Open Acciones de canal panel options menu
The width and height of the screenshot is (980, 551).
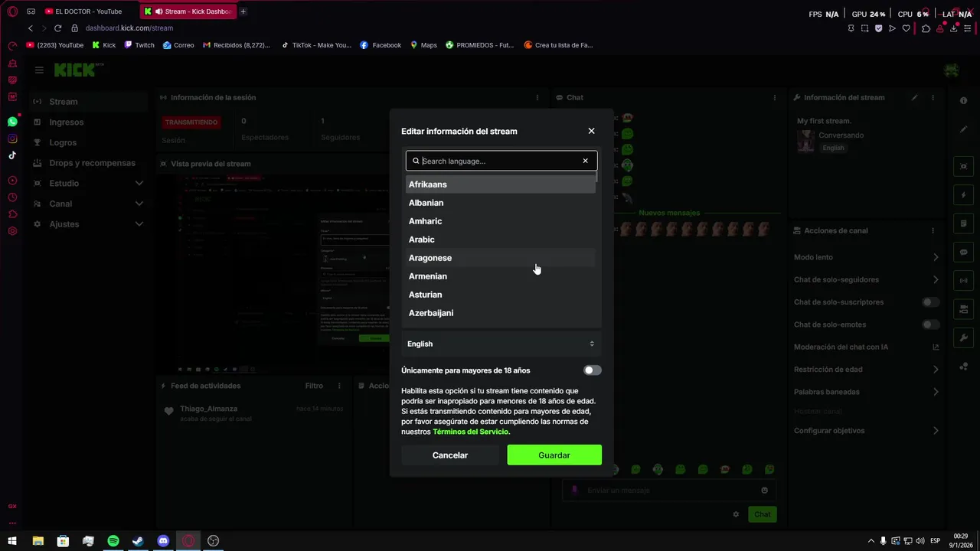click(933, 230)
